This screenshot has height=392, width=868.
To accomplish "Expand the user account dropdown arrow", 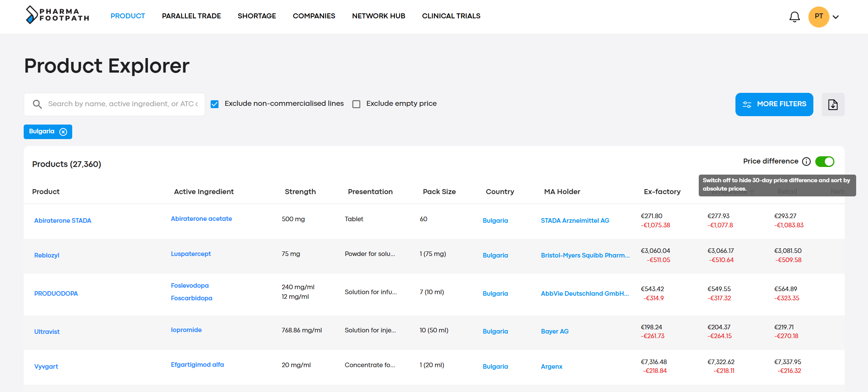I will click(x=836, y=17).
